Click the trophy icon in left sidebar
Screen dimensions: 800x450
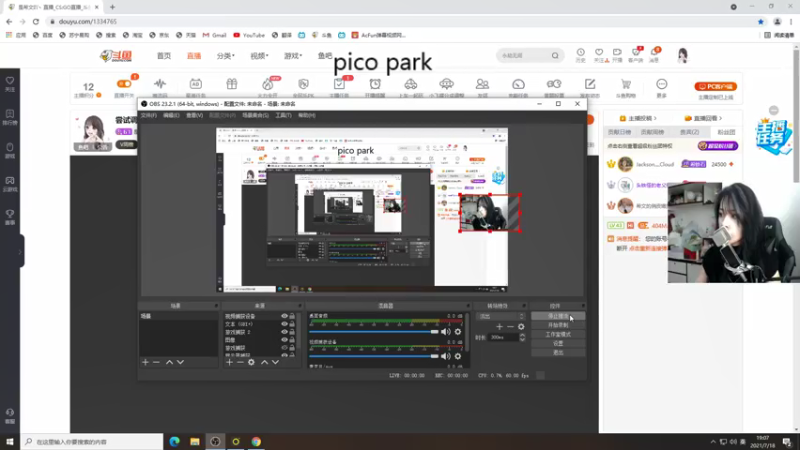click(10, 214)
